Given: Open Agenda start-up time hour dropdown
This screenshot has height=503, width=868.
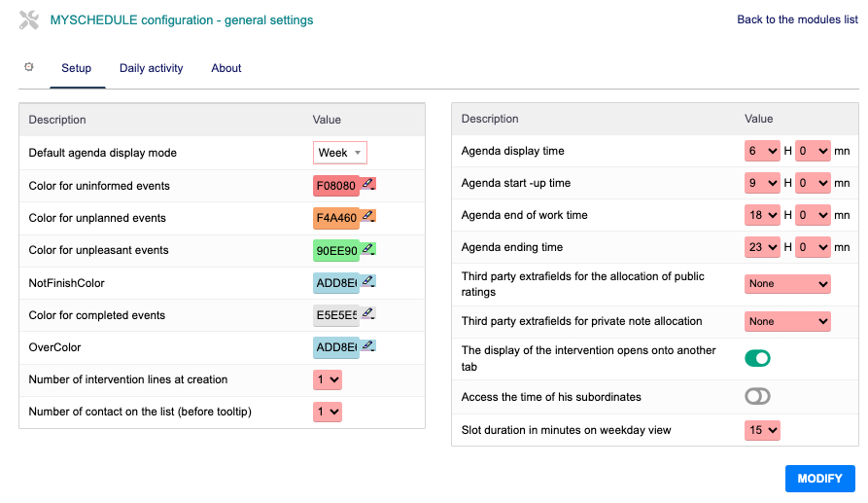Looking at the screenshot, I should 763,183.
